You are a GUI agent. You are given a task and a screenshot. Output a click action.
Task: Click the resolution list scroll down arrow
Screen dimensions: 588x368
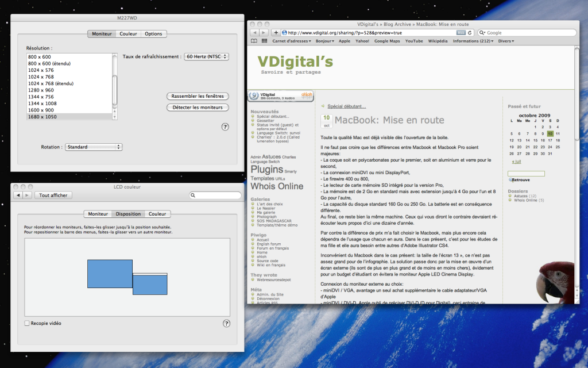(x=115, y=117)
